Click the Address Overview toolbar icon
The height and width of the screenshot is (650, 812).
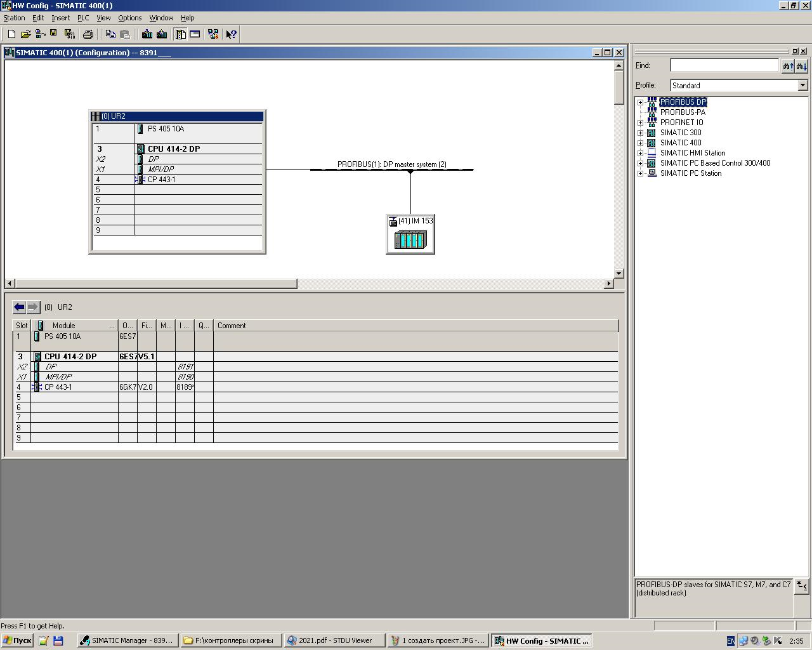click(x=195, y=34)
